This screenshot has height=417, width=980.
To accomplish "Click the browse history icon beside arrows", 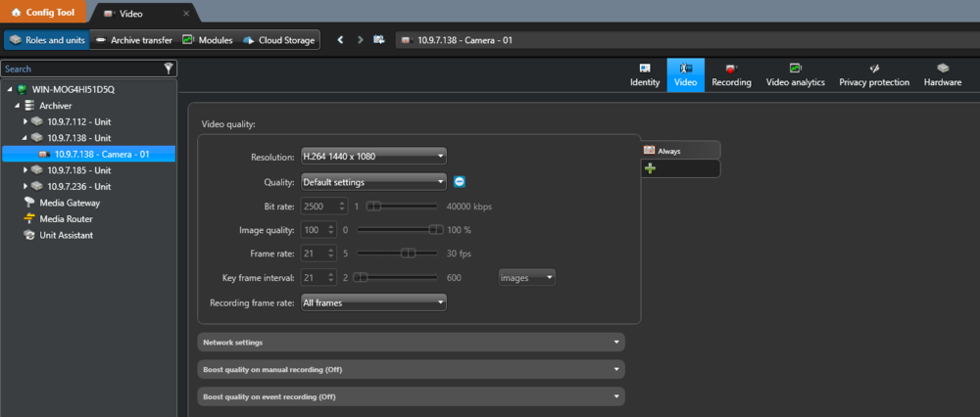I will [x=378, y=40].
